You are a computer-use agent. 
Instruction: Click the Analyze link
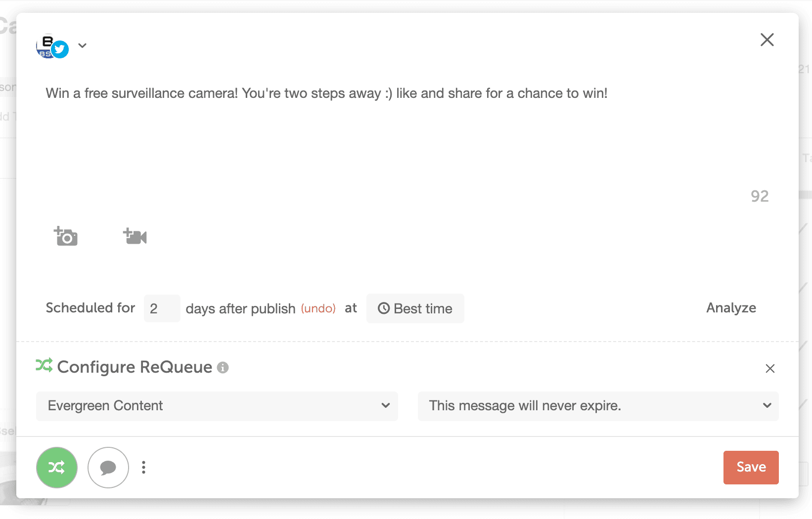tap(730, 308)
